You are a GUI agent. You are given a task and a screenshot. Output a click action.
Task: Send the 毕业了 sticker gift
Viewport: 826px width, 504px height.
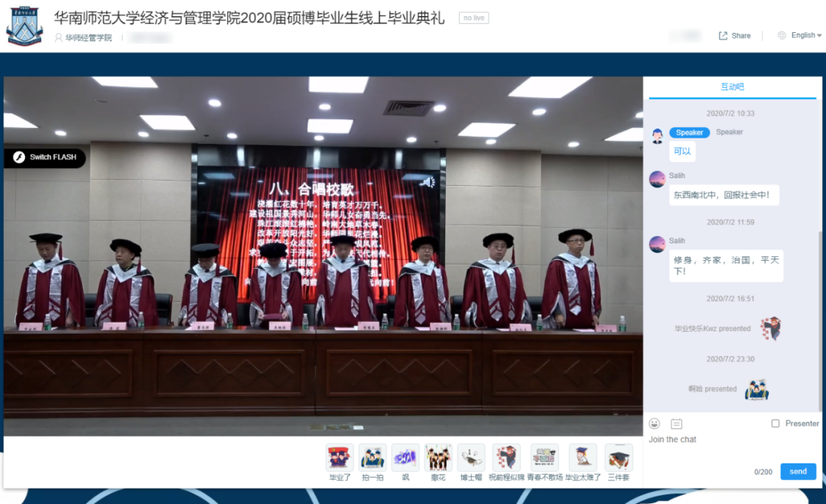(340, 457)
